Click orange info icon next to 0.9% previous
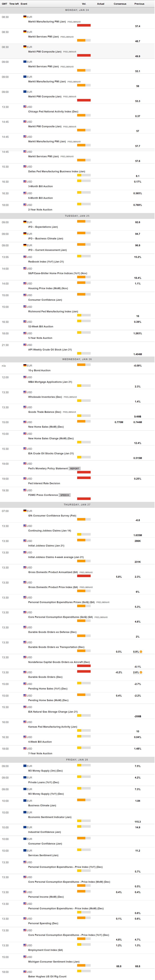The height and width of the screenshot is (980, 155). point(141,652)
